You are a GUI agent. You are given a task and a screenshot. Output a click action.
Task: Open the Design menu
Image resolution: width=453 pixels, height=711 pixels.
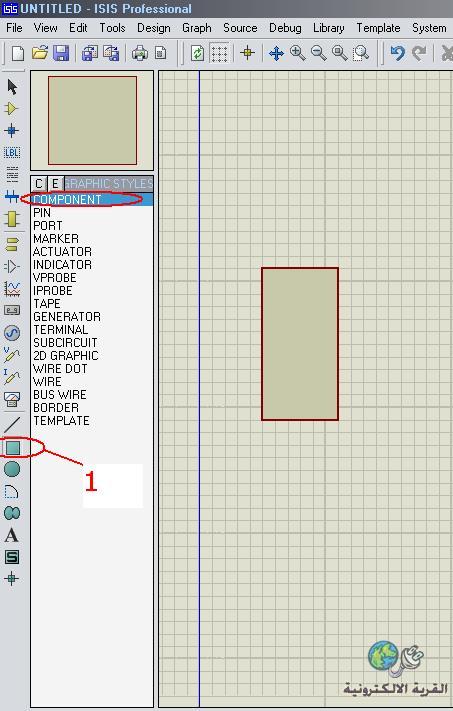tap(154, 28)
